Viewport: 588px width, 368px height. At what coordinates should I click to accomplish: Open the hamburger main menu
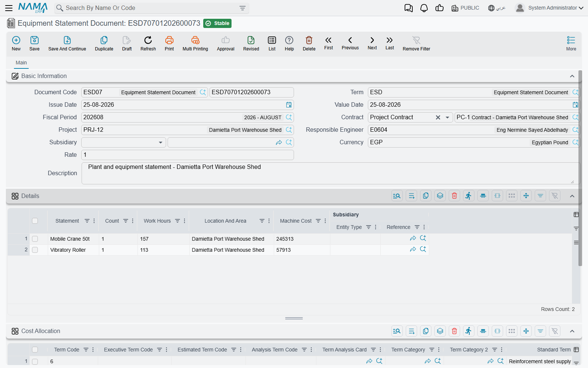point(9,8)
